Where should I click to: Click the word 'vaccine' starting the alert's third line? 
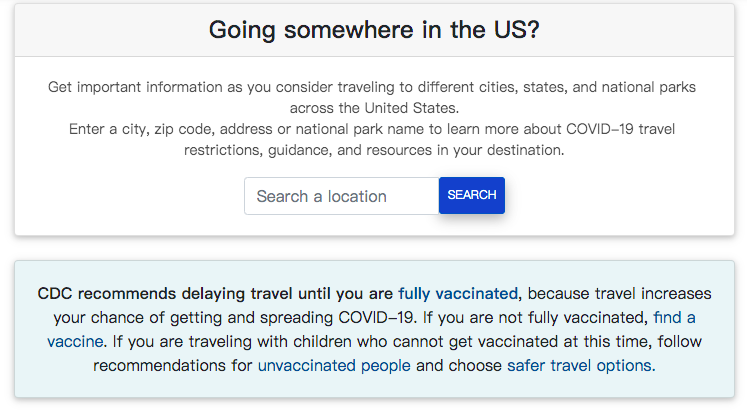(x=75, y=342)
